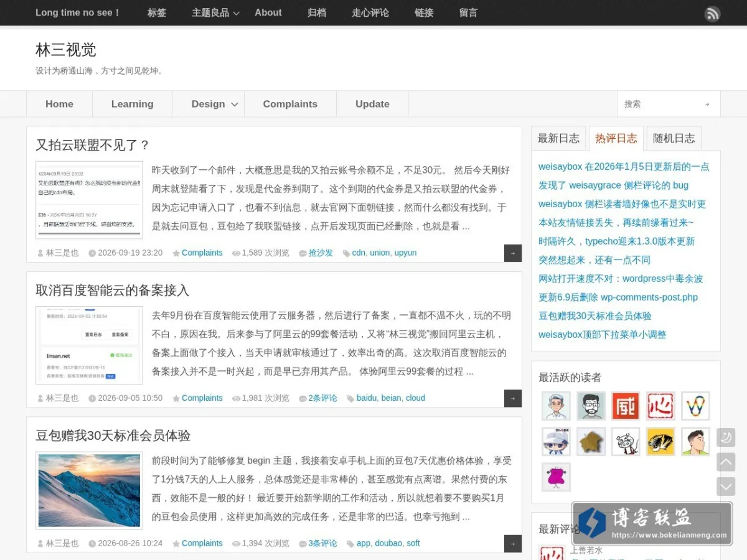Open read-more arrow for 取消百度智能云 post
The width and height of the screenshot is (747, 560).
tap(513, 398)
